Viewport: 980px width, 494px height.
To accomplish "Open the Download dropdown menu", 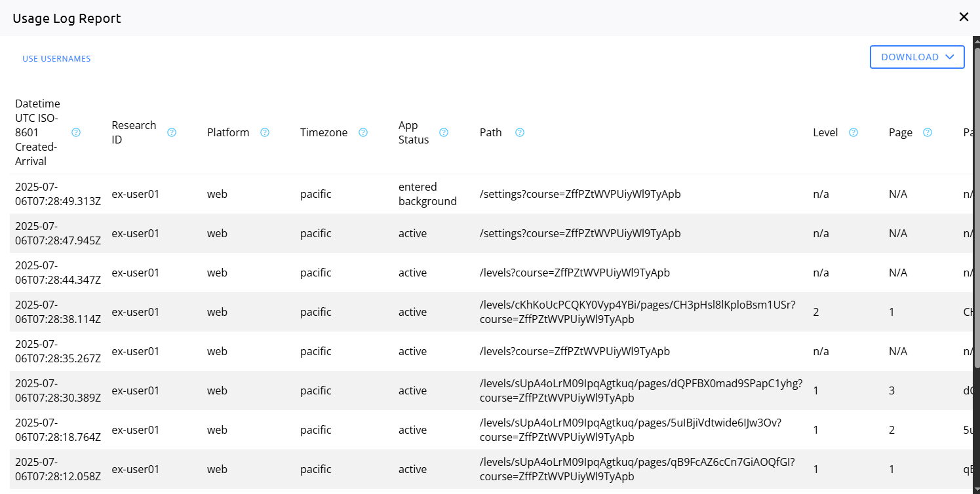I will 917,57.
